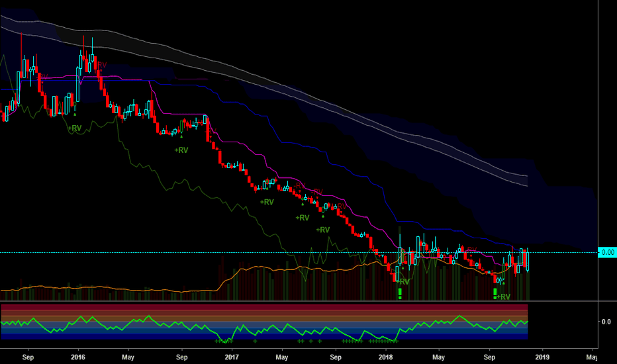Image resolution: width=617 pixels, height=364 pixels.
Task: Click the 0.0 oscillator scale label
Action: pyautogui.click(x=606, y=322)
